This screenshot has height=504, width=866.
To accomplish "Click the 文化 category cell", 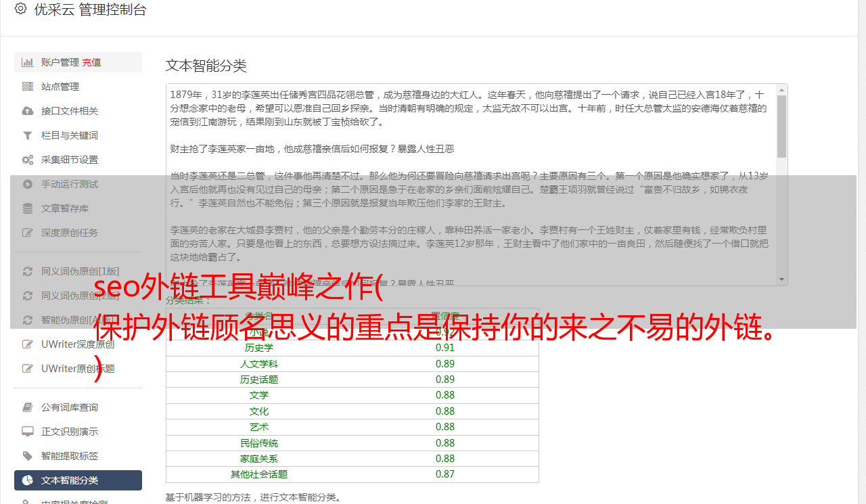I will click(259, 411).
